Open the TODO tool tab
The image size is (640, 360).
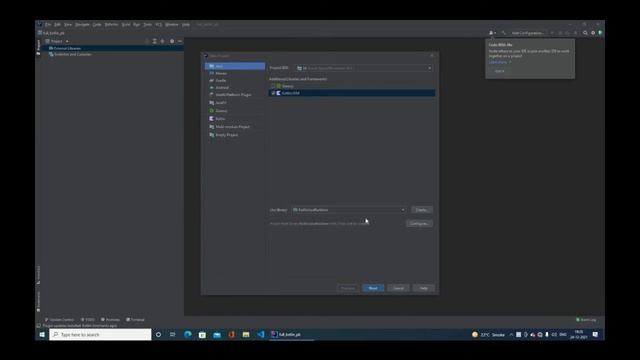(88, 320)
